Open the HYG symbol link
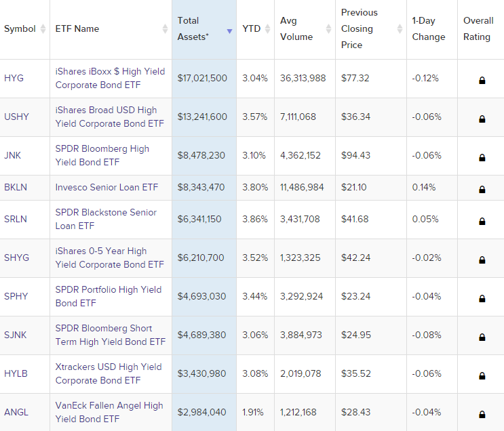 (x=14, y=78)
